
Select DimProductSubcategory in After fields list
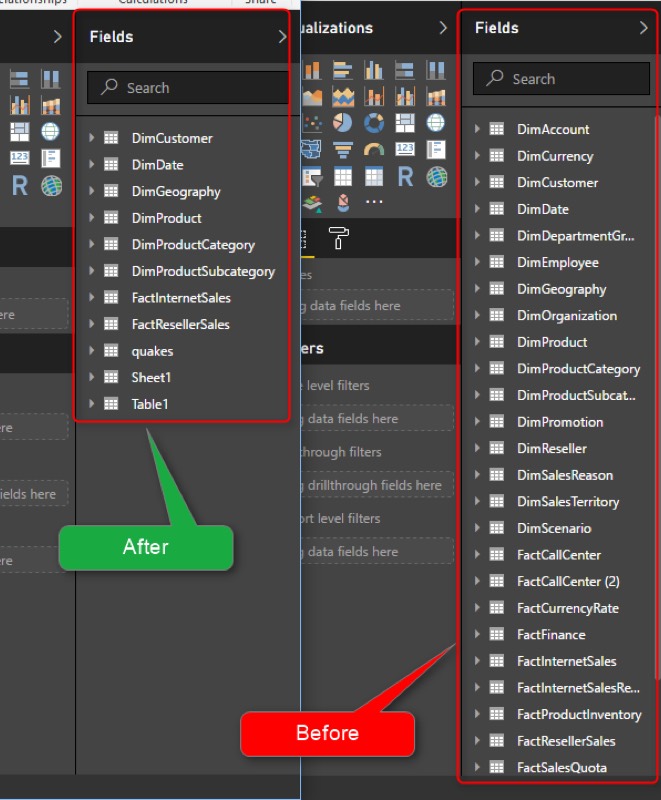coord(203,271)
